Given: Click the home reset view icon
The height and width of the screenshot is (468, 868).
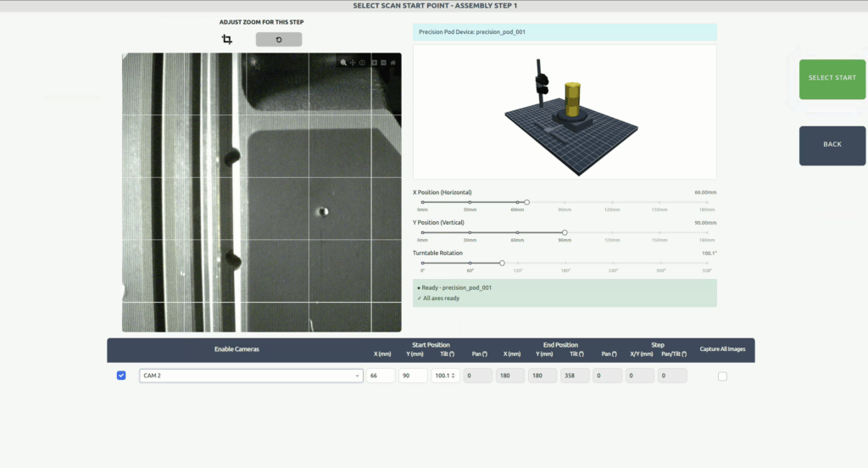Looking at the screenshot, I should [393, 63].
